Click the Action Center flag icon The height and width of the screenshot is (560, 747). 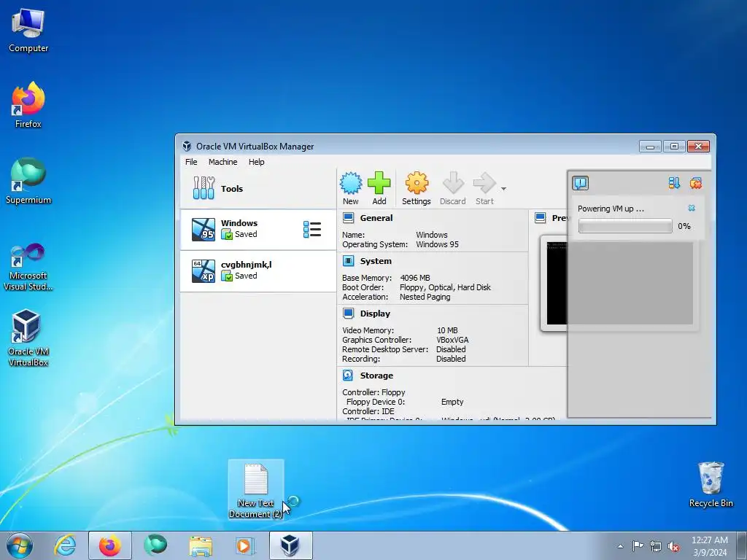[x=638, y=546]
